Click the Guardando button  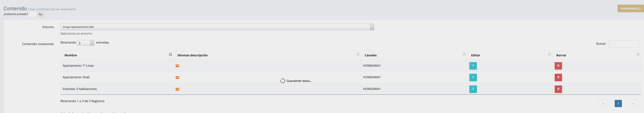click(x=630, y=9)
